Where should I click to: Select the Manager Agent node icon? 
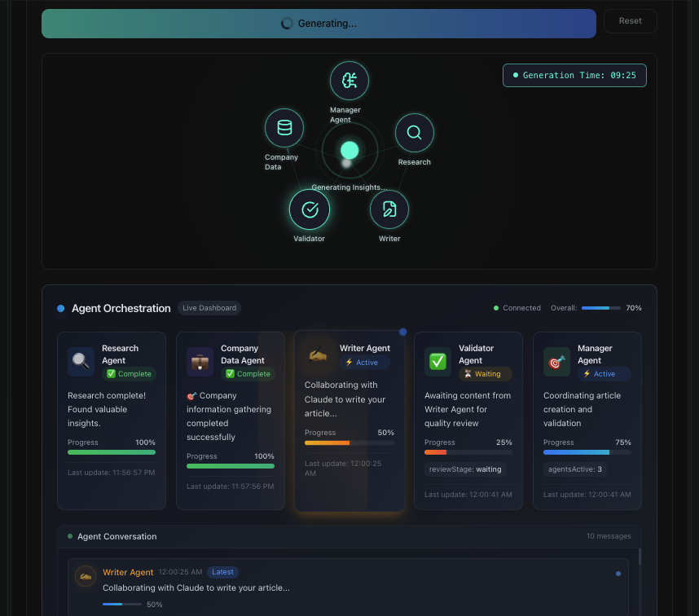click(x=349, y=81)
